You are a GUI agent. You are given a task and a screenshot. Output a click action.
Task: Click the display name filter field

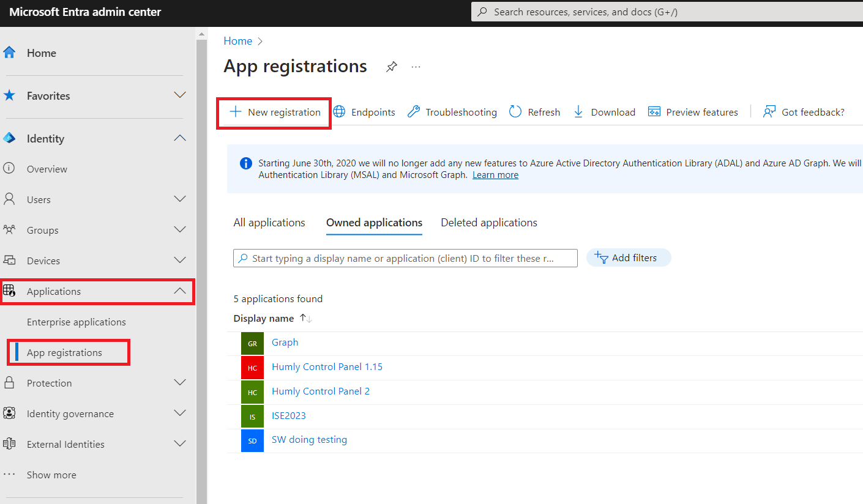[405, 258]
